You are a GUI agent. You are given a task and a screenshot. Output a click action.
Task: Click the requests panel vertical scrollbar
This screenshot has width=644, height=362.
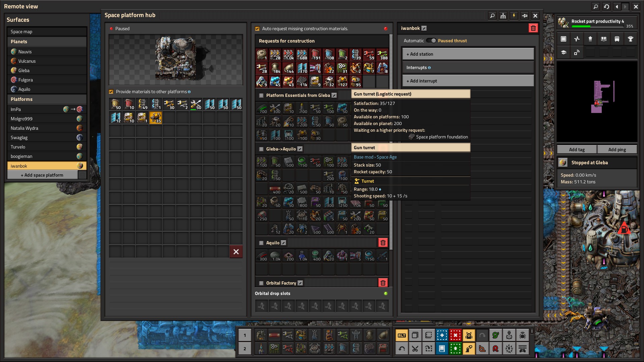coord(391,142)
